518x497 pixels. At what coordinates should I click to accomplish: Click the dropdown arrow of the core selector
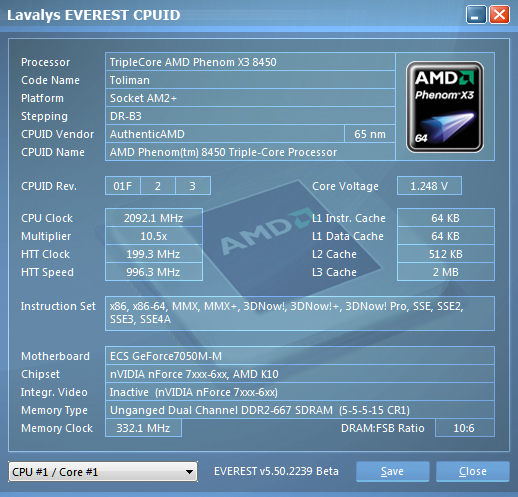tap(189, 472)
